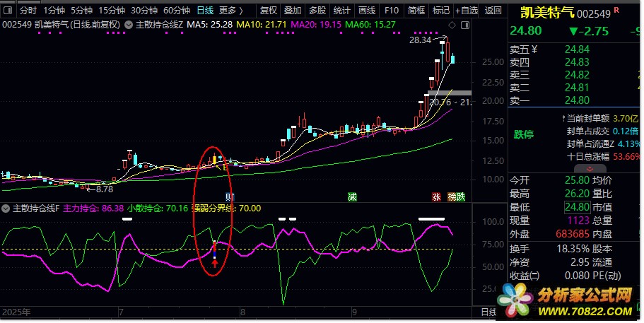Screen dimensions: 644x323
Task: Click the 涨 event marker on chart
Action: [x=436, y=196]
